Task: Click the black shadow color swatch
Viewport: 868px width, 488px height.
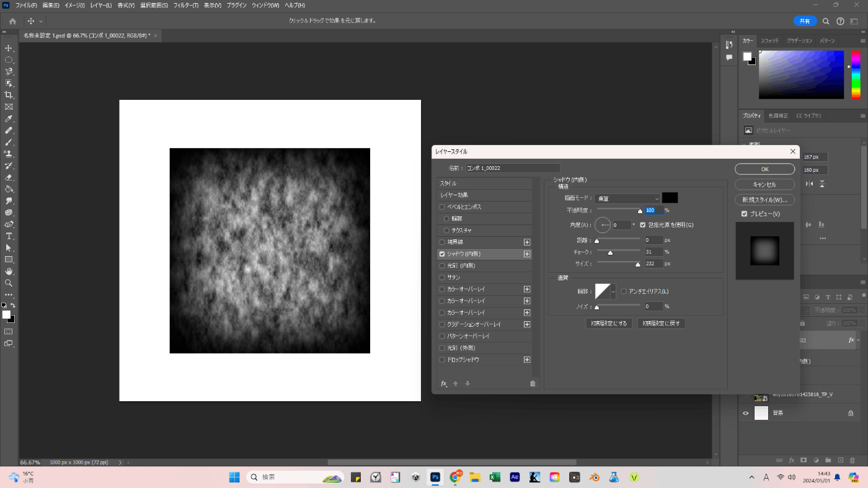Action: click(x=670, y=198)
